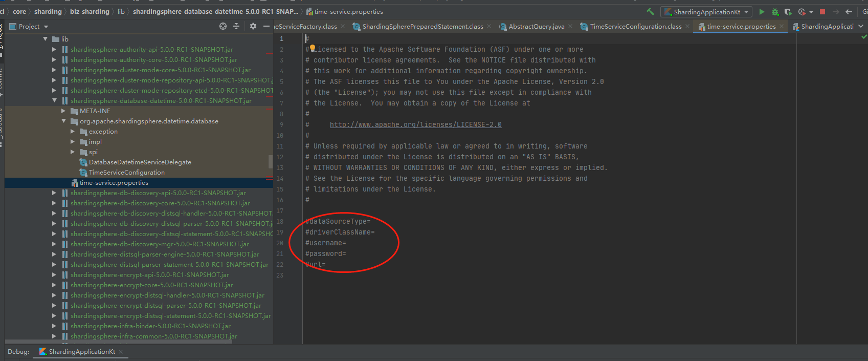
Task: Click the profiler run icon
Action: (x=802, y=12)
